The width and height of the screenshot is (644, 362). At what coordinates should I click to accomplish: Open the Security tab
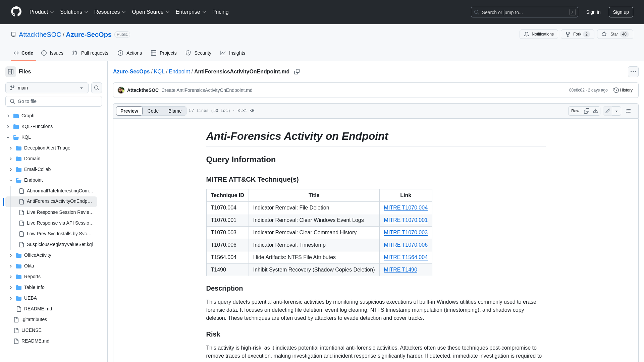coord(199,53)
